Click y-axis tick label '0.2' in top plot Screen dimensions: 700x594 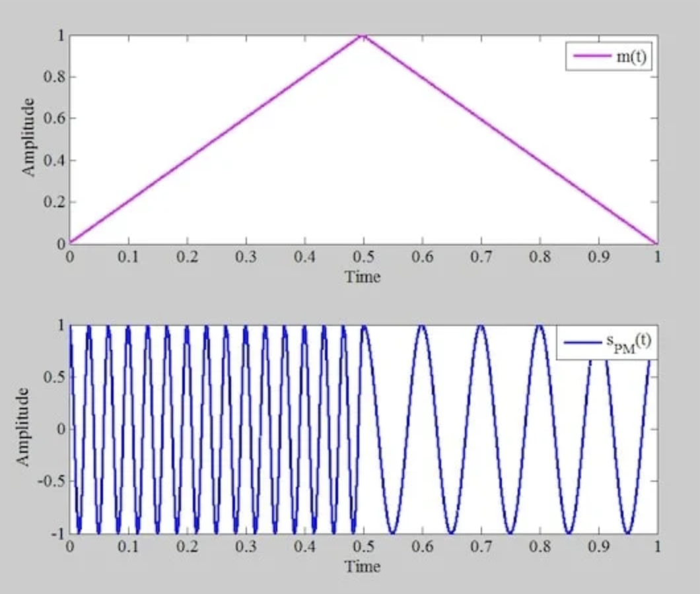54,202
